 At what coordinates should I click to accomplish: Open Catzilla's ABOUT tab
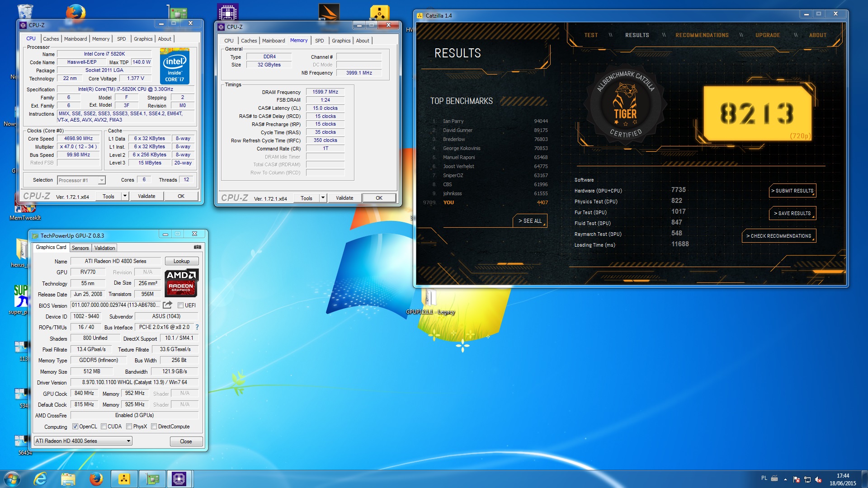[818, 35]
